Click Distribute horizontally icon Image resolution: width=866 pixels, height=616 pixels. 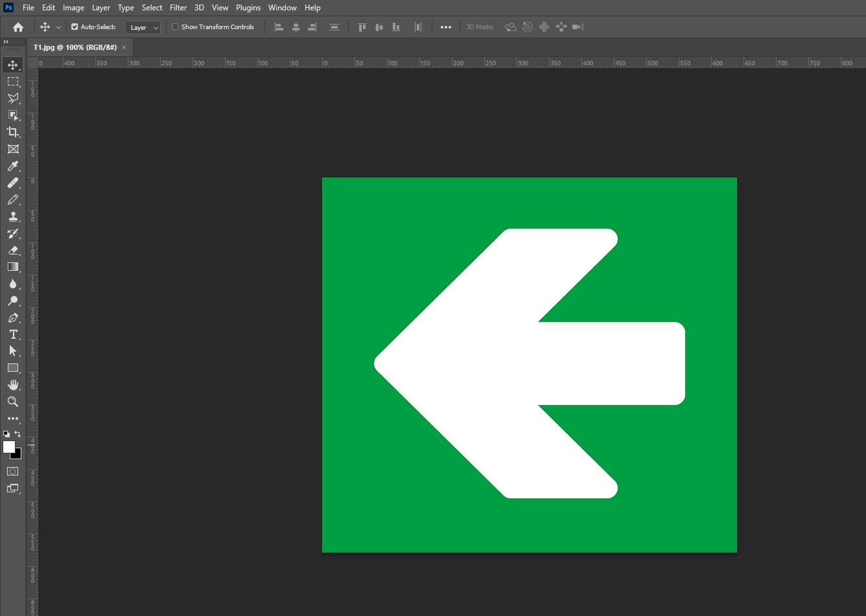point(418,27)
